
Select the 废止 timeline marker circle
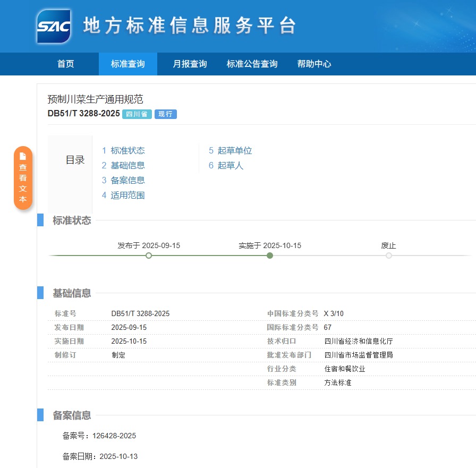389,256
